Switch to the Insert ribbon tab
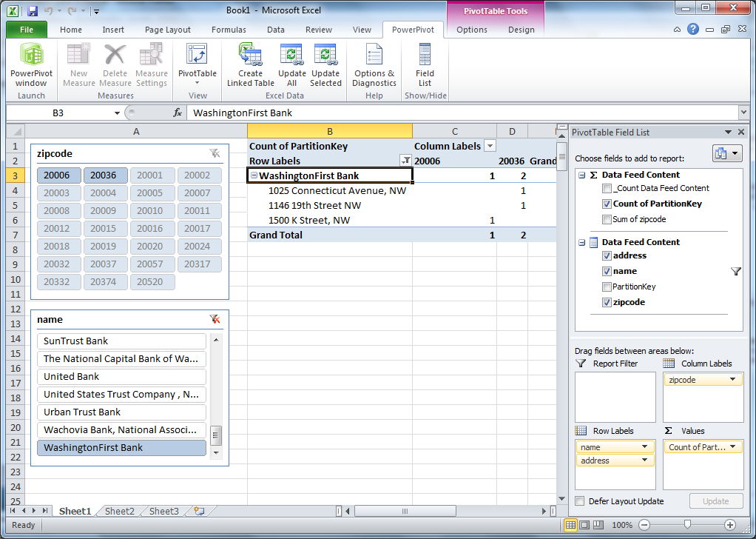 [x=113, y=30]
